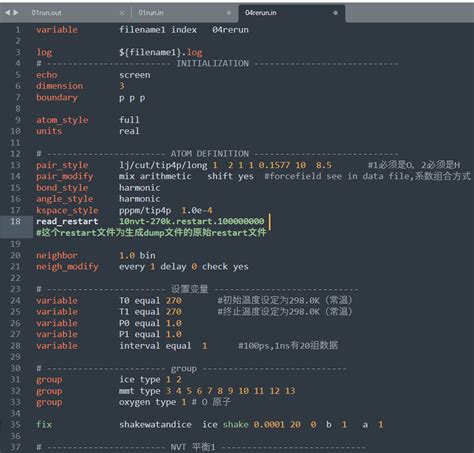Click line number 1 in the gutter
The width and height of the screenshot is (474, 453).
click(18, 30)
